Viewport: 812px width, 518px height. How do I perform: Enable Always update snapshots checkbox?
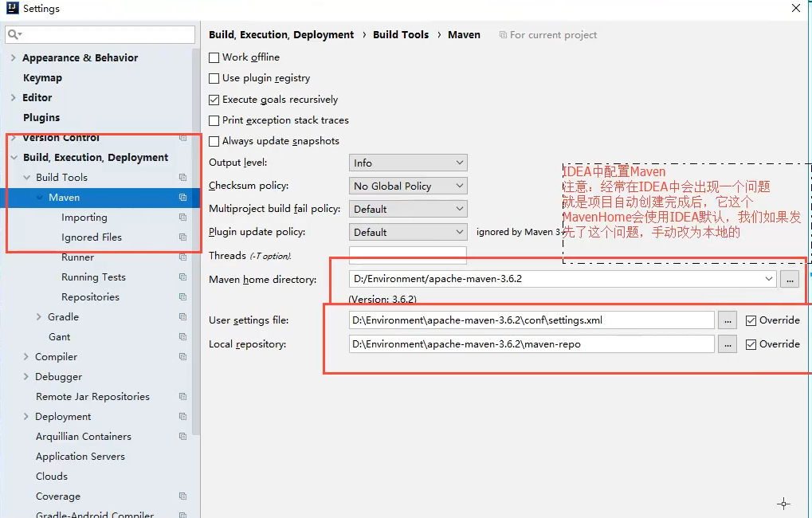214,141
